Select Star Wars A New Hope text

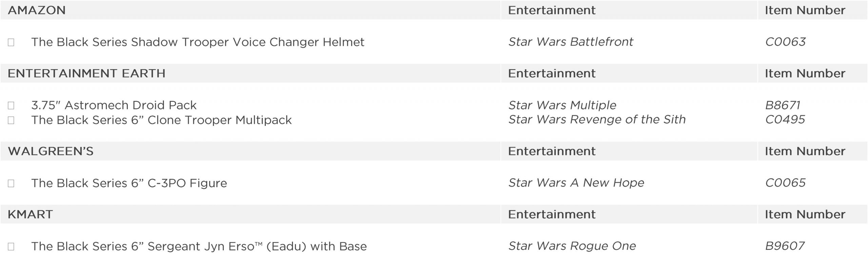[576, 183]
